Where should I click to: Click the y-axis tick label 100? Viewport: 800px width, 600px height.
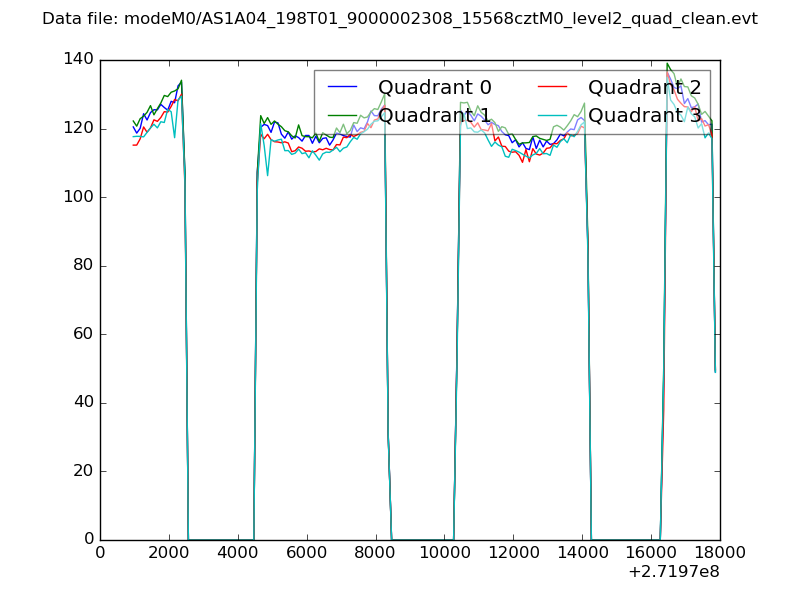78,197
